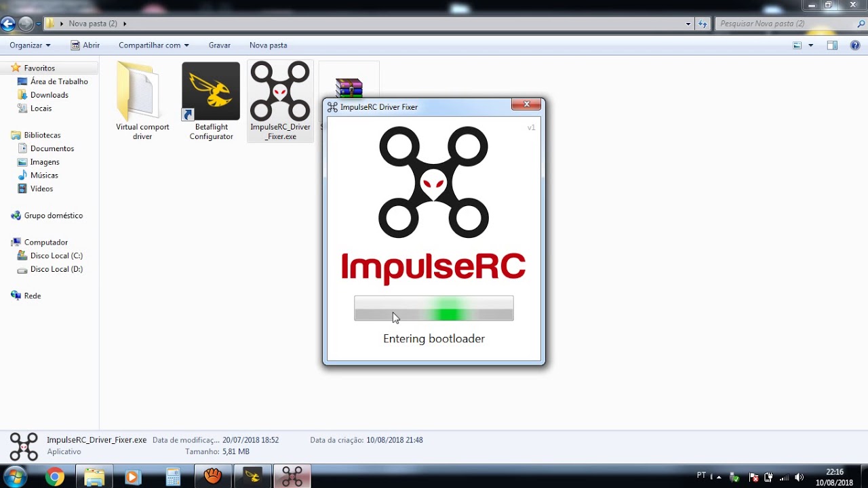Open Downloads in the sidebar
The image size is (868, 488).
50,95
